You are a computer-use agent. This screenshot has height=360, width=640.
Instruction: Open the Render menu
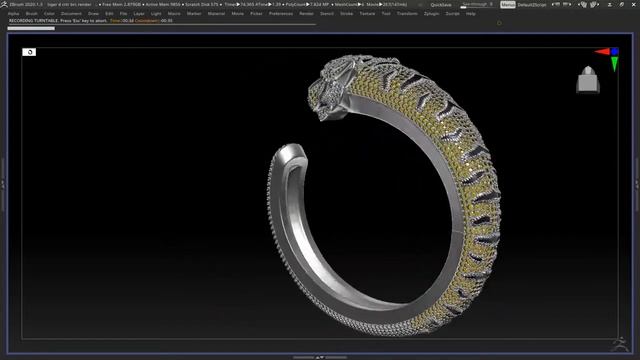point(306,13)
